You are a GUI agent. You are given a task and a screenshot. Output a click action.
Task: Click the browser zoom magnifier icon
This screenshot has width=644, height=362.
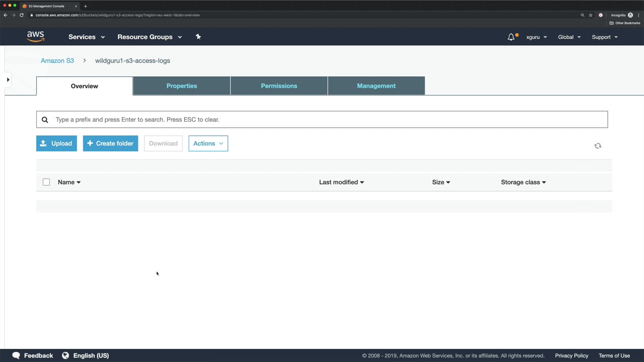coord(583,15)
